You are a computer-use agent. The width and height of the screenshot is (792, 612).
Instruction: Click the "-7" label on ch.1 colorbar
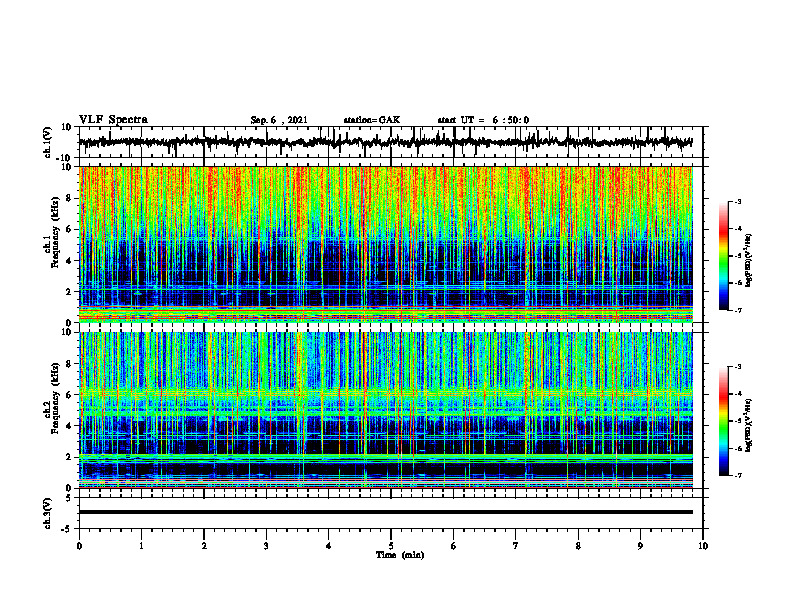[x=738, y=310]
